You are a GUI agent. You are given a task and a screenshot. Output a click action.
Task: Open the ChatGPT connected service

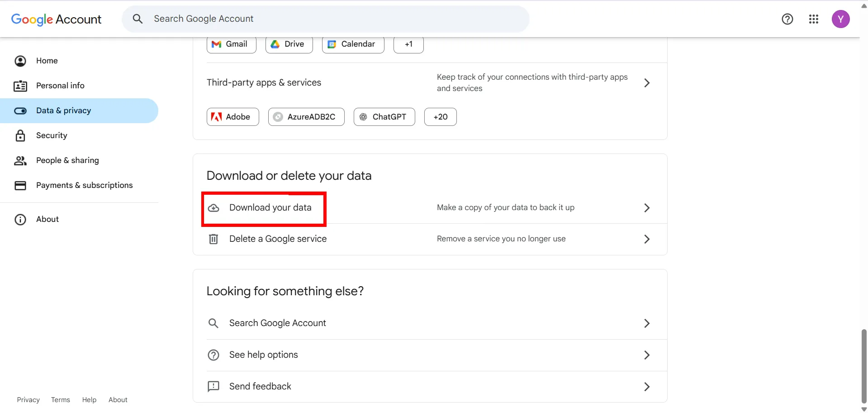click(384, 116)
